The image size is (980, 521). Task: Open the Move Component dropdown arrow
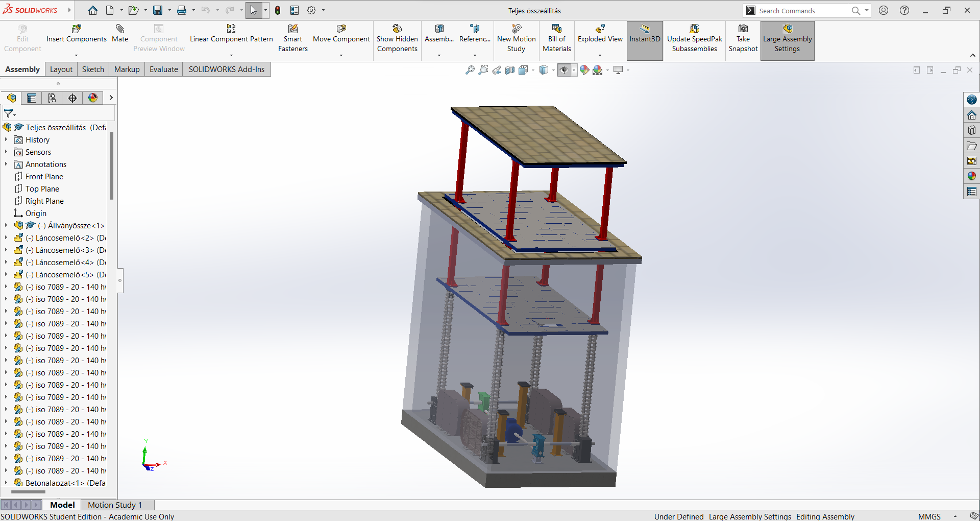pos(341,55)
